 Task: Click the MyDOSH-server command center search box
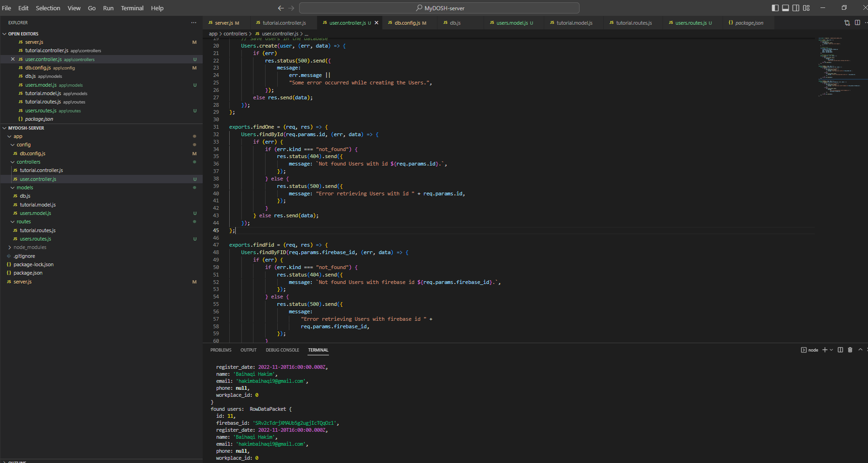[439, 8]
